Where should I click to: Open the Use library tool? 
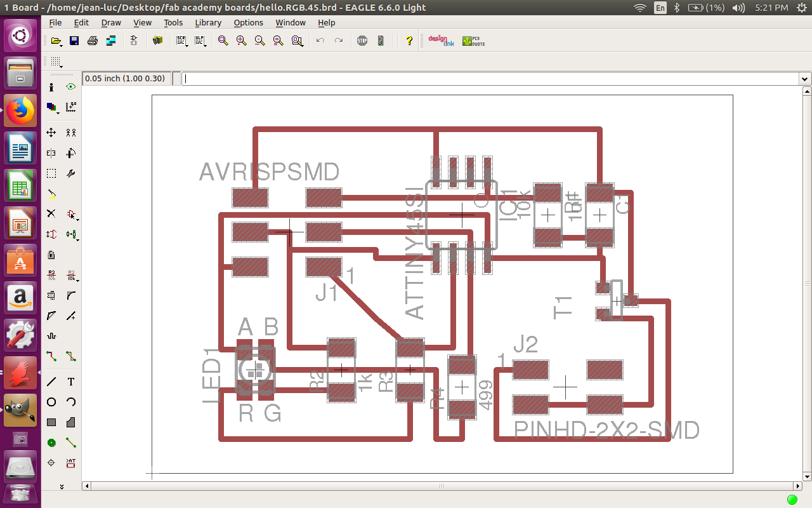pos(158,41)
